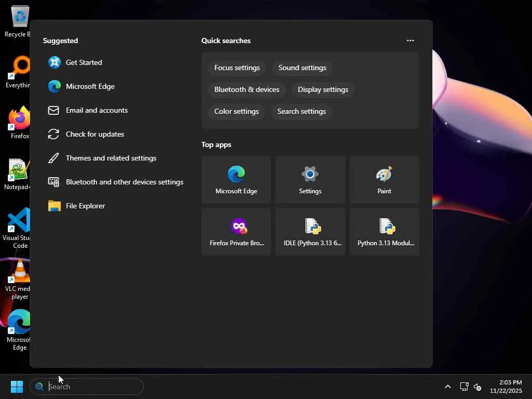The width and height of the screenshot is (532, 399).
Task: Select Bluetooth & devices quick search
Action: point(247,89)
